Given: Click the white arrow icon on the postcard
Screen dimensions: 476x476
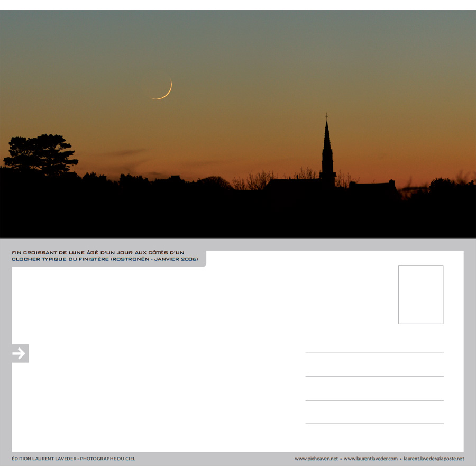Looking at the screenshot, I should click(19, 353).
